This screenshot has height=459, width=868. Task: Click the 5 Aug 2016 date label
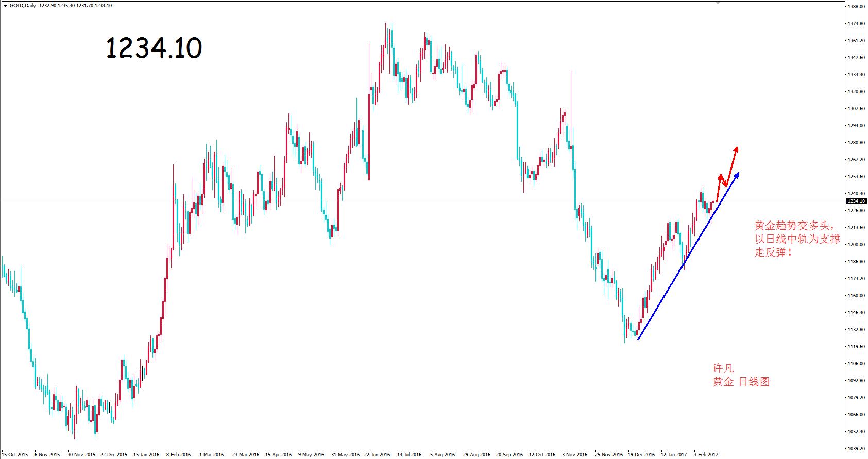click(x=443, y=455)
